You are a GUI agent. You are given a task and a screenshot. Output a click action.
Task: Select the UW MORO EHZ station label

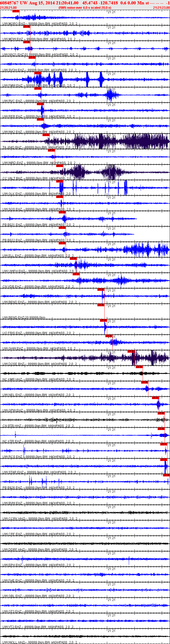pyautogui.click(x=40, y=24)
